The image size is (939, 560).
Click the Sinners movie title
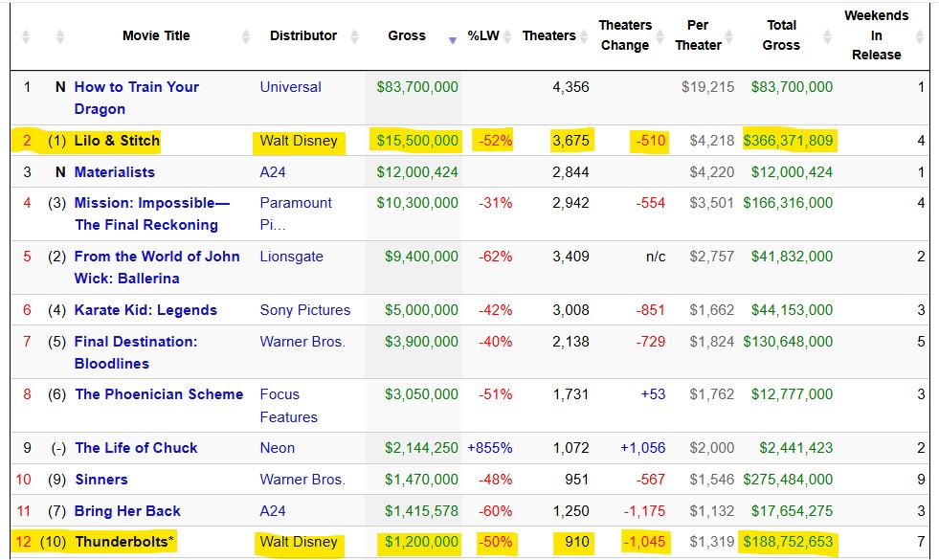[101, 480]
